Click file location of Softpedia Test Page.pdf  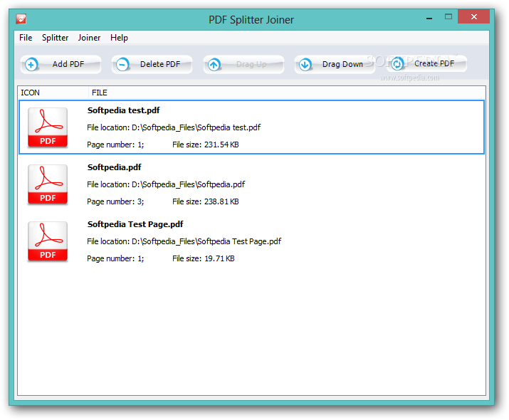coord(184,241)
